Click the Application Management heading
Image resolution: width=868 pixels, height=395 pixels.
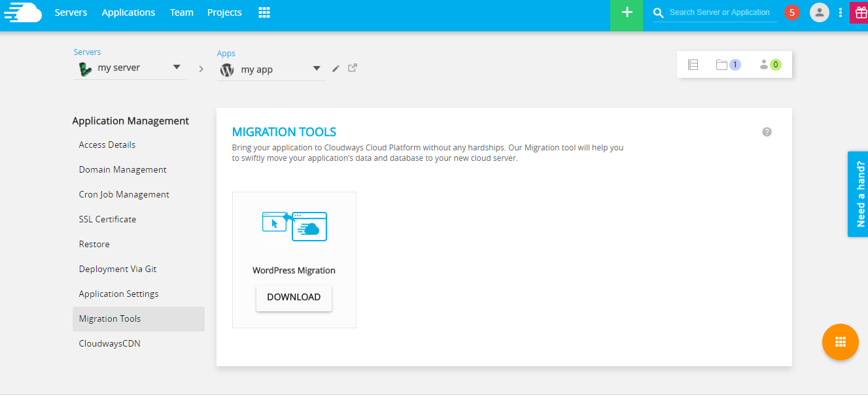click(x=131, y=121)
